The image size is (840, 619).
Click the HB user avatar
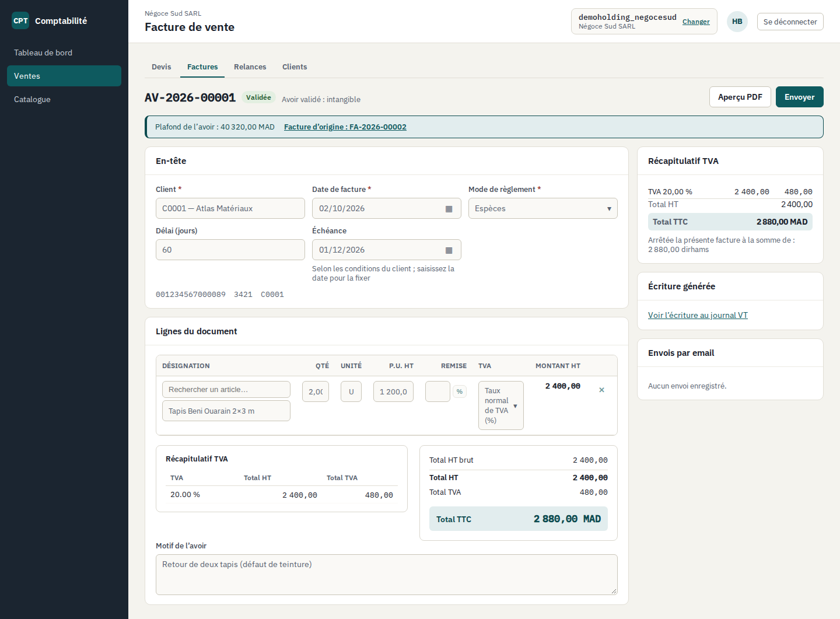(737, 22)
